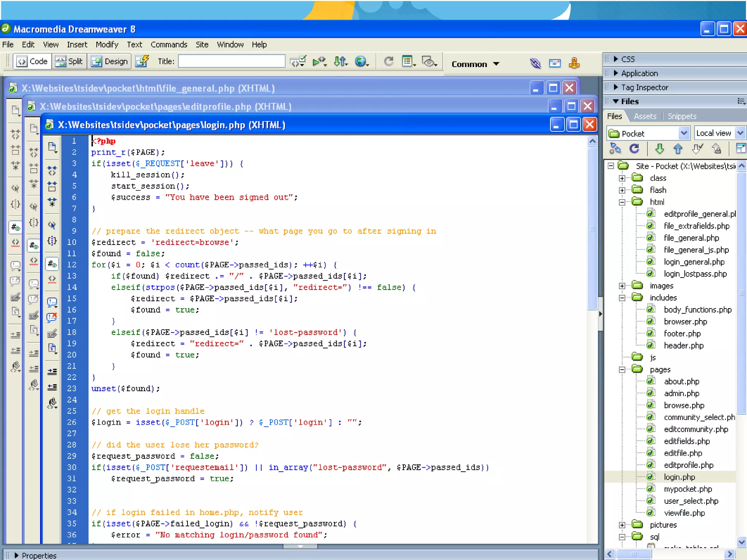This screenshot has height=560, width=747.
Task: Click the Live Data view icon
Action: (142, 61)
